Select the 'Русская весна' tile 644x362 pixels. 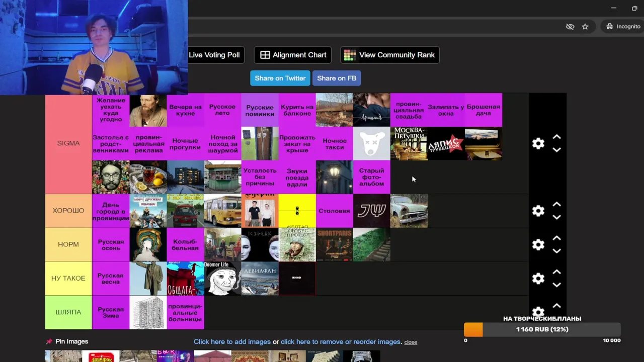pos(111,278)
